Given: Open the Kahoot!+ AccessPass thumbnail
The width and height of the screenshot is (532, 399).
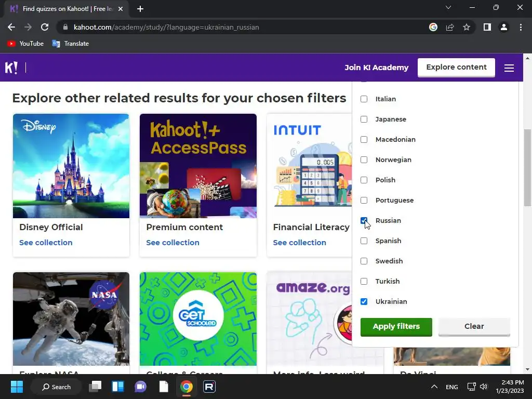Looking at the screenshot, I should click(198, 166).
